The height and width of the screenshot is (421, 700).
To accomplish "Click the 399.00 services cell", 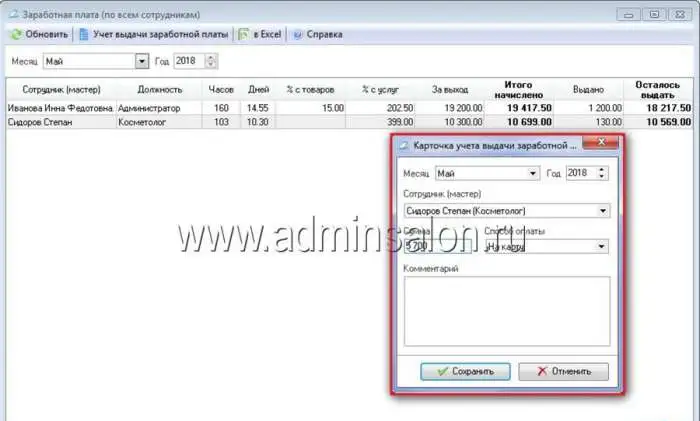I will click(x=380, y=122).
